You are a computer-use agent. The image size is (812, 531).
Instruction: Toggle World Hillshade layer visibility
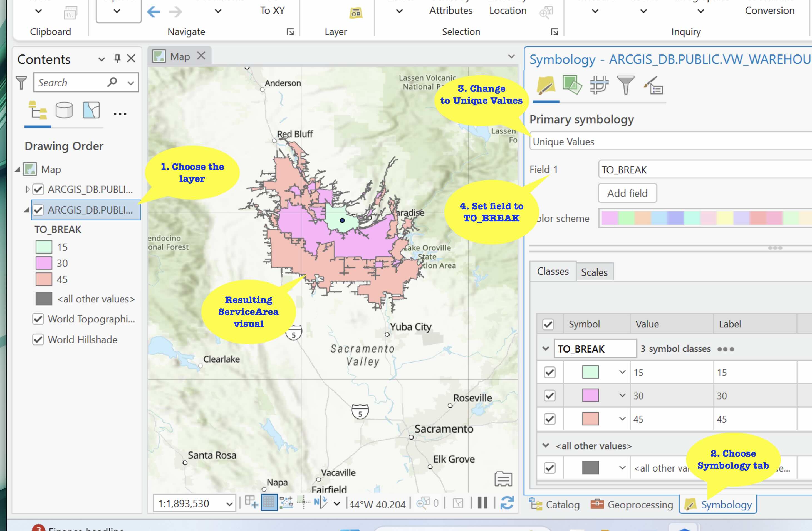coord(38,340)
